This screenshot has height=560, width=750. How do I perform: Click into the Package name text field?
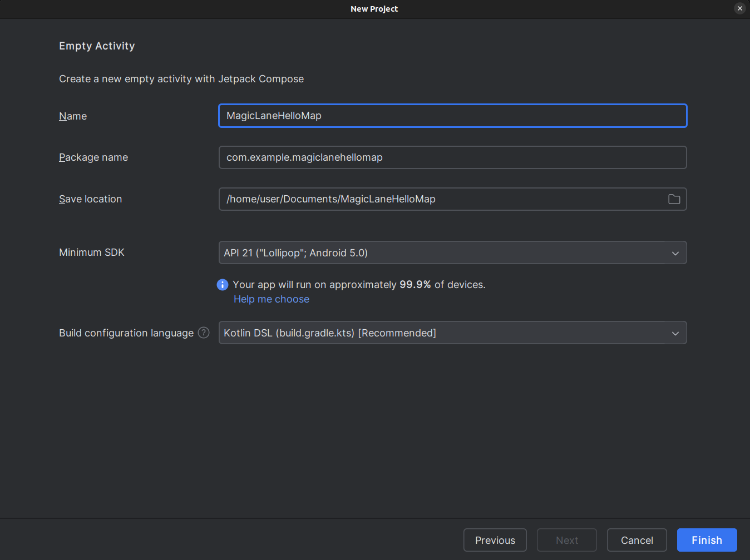point(452,157)
